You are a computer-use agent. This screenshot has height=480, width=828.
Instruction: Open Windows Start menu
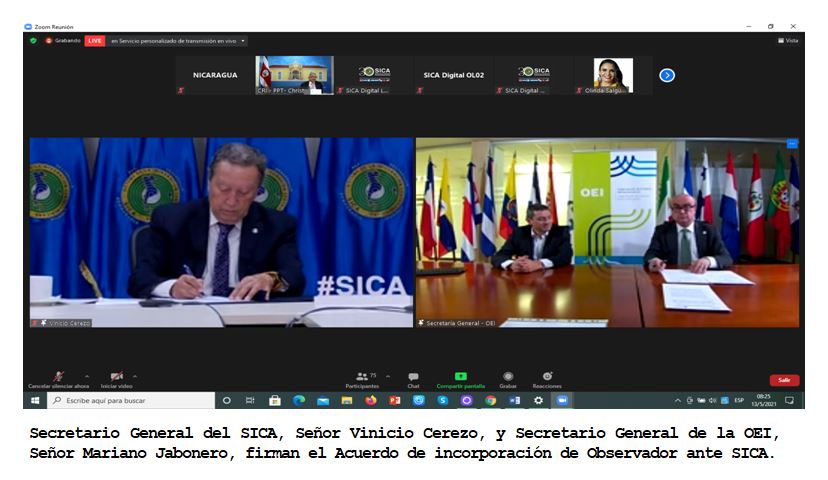35,400
